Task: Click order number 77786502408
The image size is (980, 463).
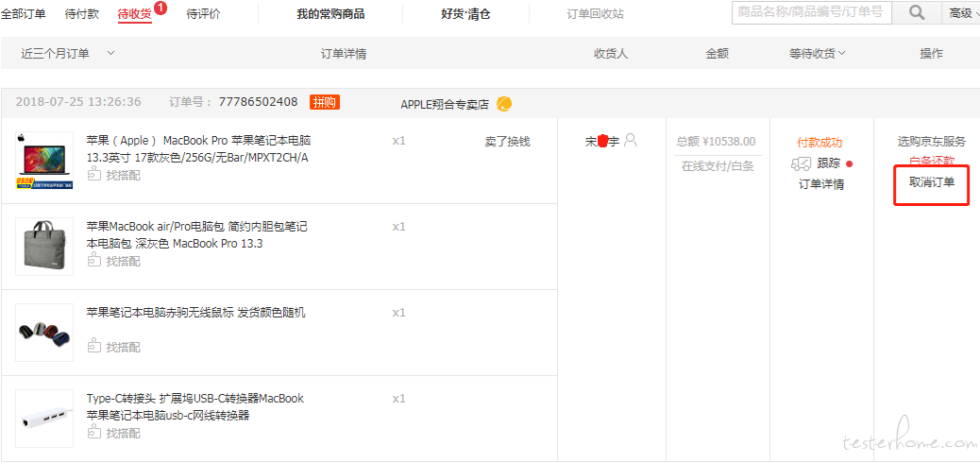Action: click(x=258, y=101)
